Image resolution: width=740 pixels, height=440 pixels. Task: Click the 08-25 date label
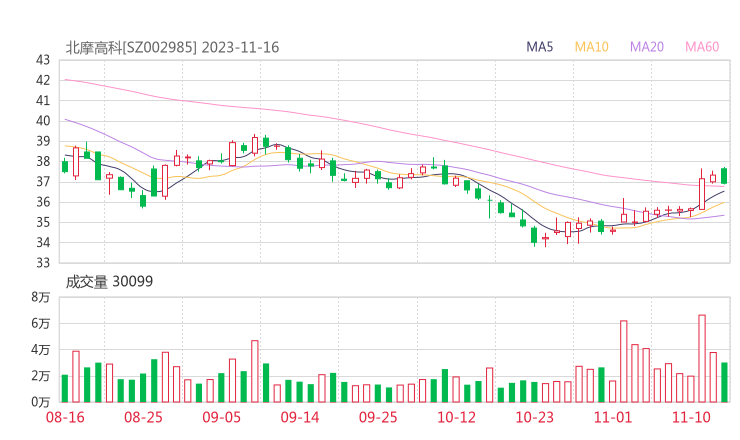click(x=143, y=417)
